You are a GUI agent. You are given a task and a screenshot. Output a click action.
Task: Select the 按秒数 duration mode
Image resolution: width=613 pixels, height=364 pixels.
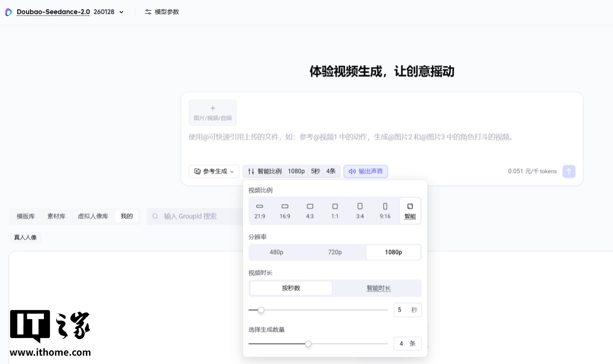[291, 288]
